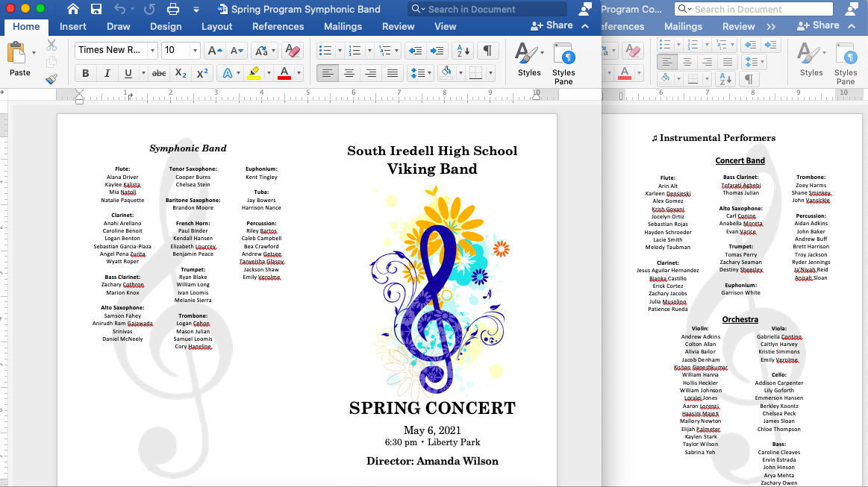
Task: Apply strikethrough to text
Action: 159,73
